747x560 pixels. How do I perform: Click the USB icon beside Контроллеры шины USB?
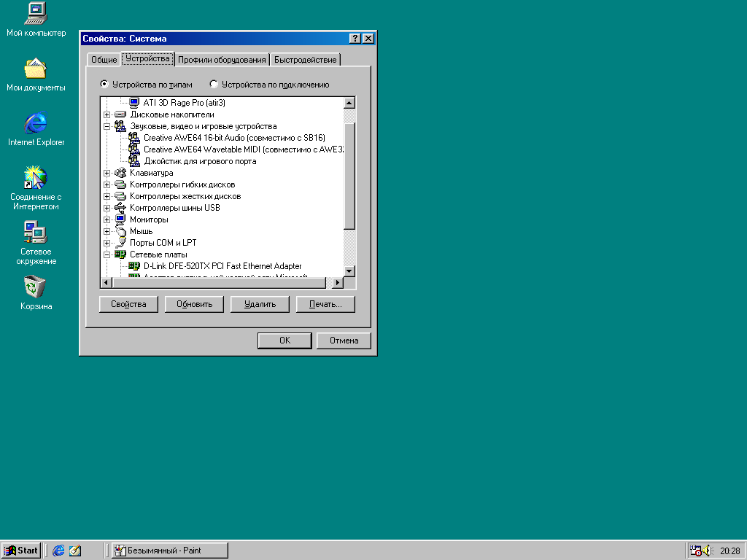(x=120, y=208)
